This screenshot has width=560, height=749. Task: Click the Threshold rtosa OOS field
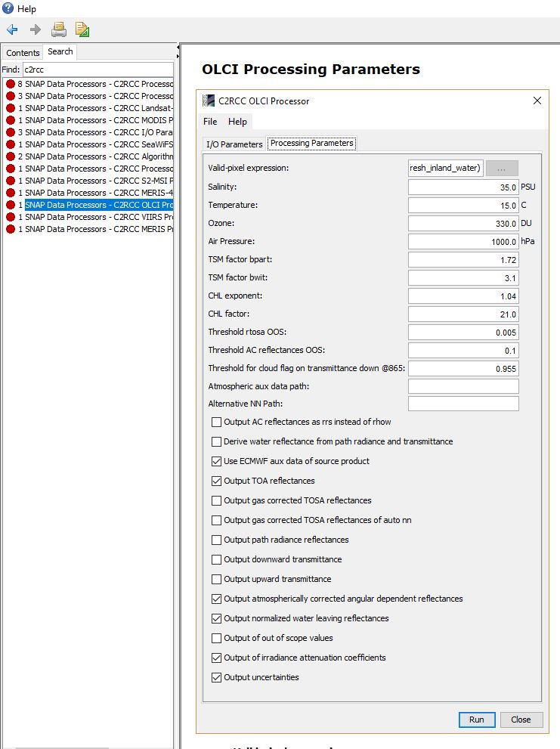point(463,332)
